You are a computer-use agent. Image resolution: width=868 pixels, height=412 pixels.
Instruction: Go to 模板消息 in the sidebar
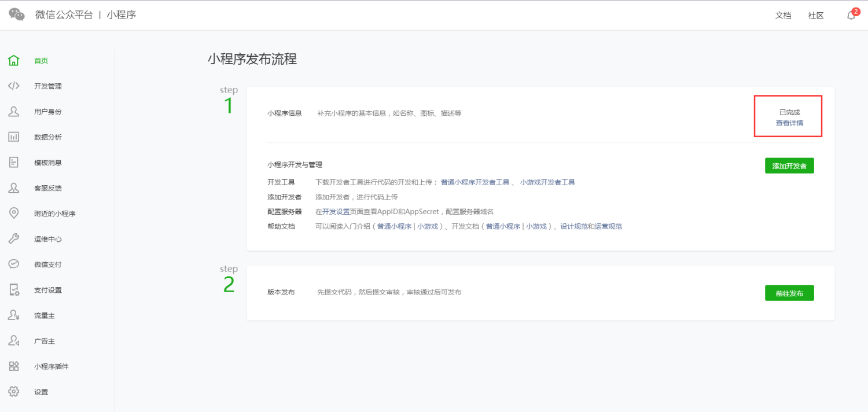[47, 163]
